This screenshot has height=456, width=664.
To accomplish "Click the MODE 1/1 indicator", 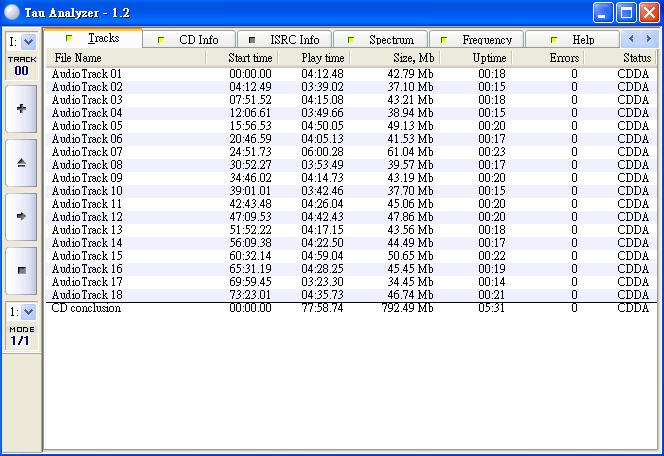I will 22,336.
